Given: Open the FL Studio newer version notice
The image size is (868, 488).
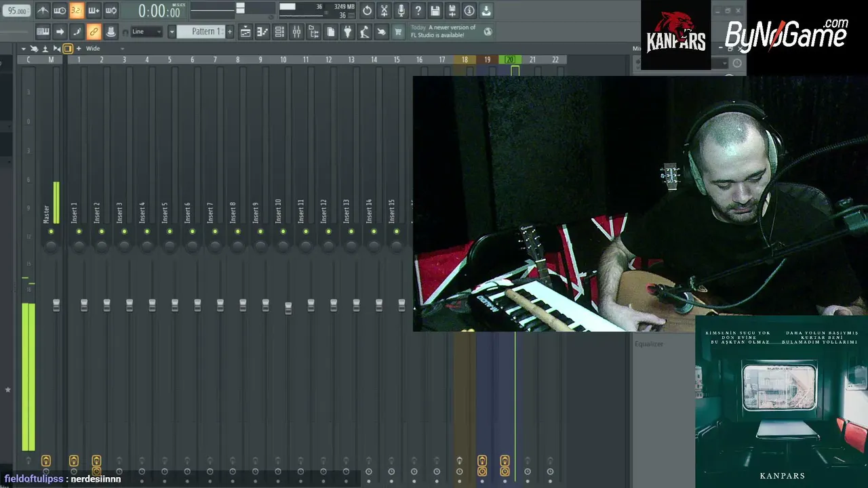Looking at the screenshot, I should [443, 31].
